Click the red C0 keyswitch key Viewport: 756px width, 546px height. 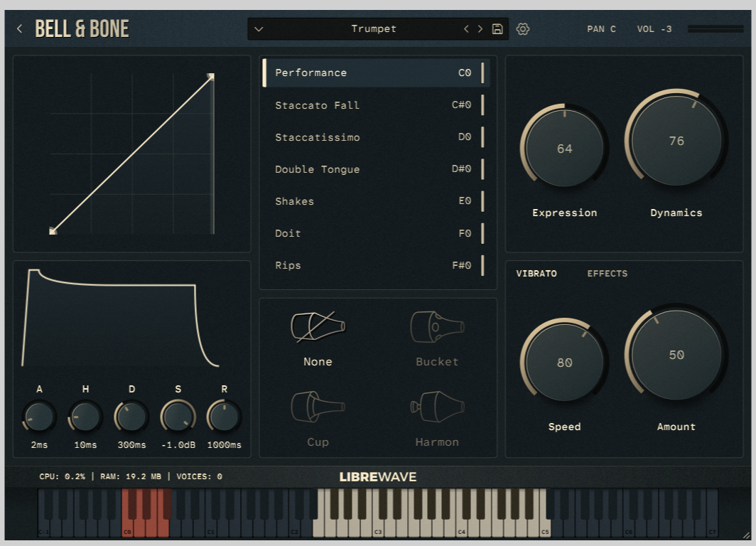127,526
